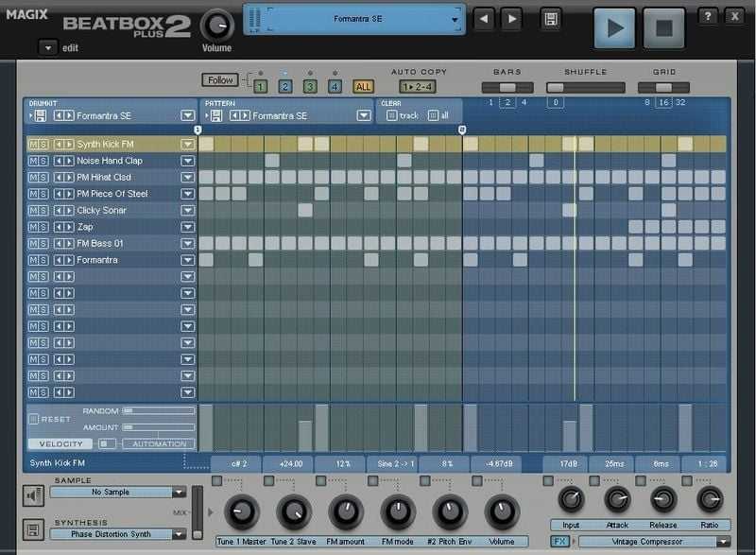Select pattern bar 2

[x=285, y=87]
